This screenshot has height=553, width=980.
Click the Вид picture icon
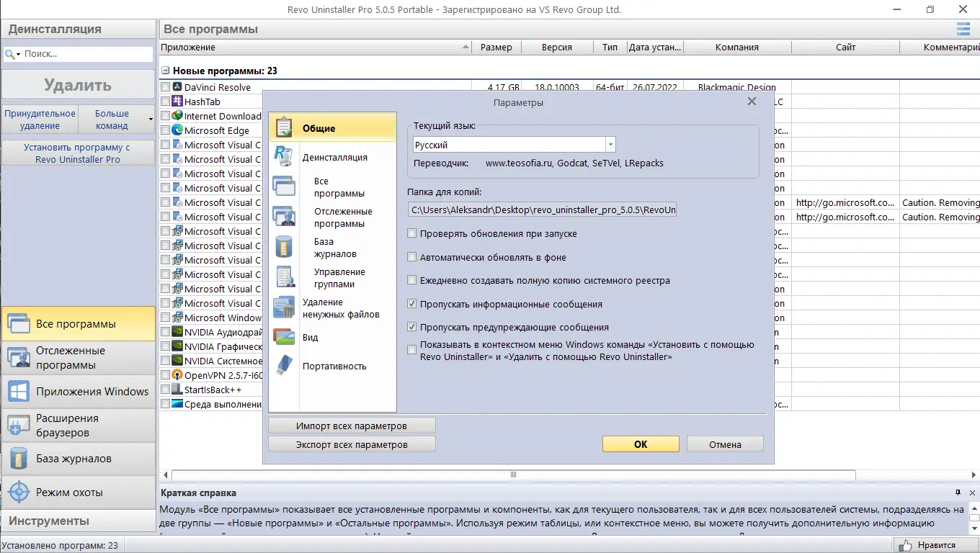pyautogui.click(x=284, y=337)
